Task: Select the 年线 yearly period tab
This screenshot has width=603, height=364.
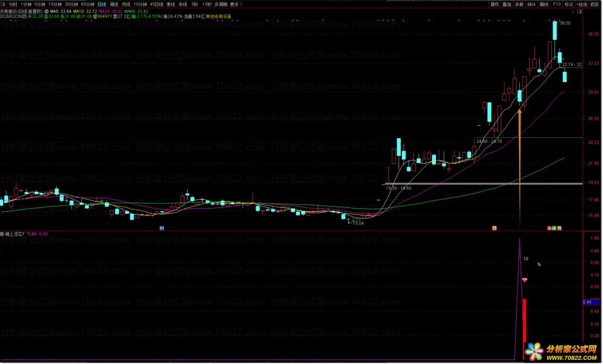Action: pyautogui.click(x=183, y=5)
